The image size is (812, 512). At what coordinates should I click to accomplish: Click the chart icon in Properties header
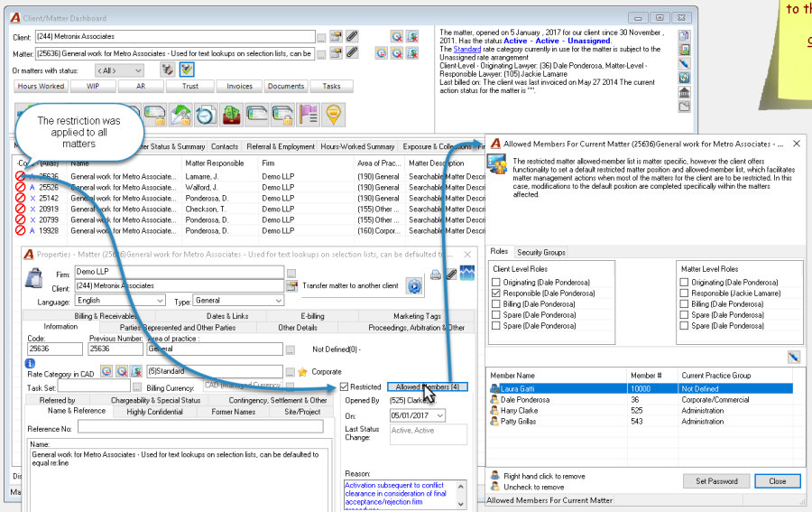467,273
